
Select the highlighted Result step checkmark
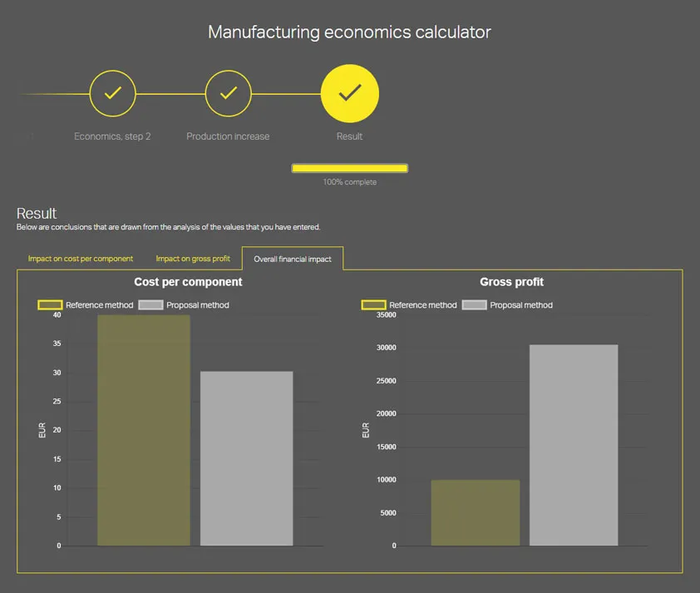[349, 93]
